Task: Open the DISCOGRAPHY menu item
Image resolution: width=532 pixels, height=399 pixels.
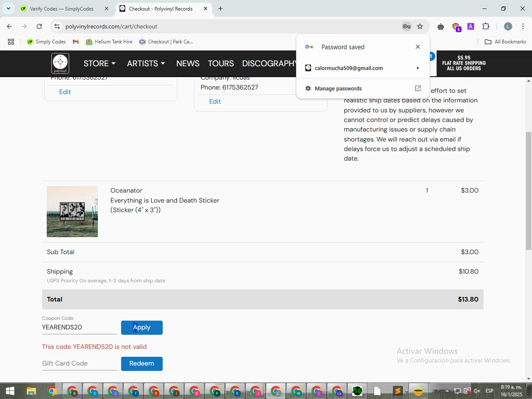Action: point(269,63)
